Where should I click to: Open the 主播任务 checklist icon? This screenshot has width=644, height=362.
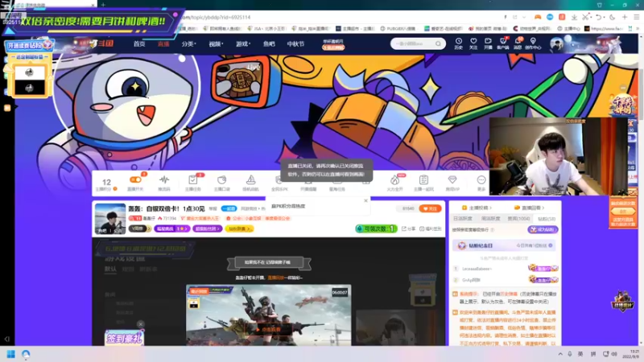[192, 183]
